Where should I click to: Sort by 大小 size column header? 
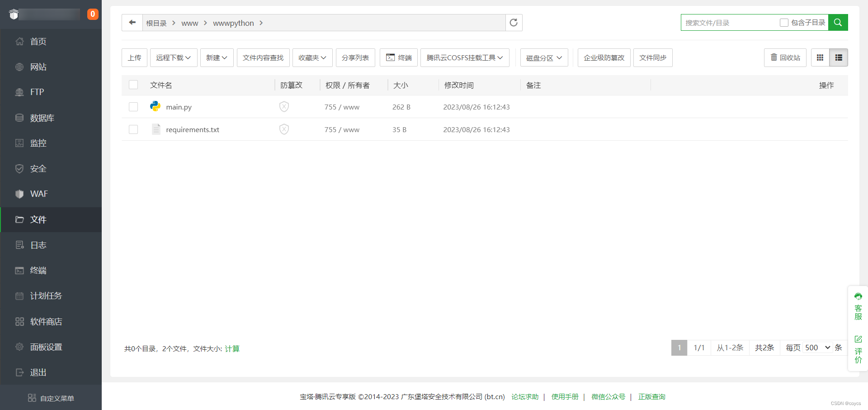(x=401, y=85)
